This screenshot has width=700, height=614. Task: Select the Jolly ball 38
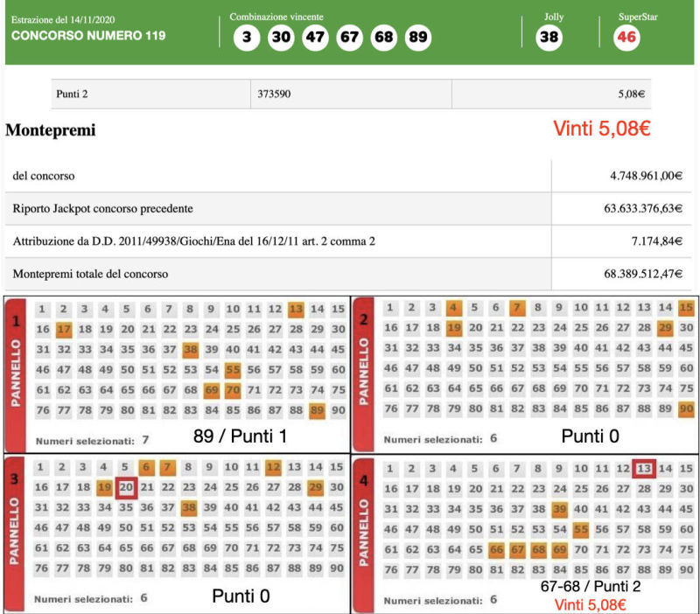tap(549, 38)
